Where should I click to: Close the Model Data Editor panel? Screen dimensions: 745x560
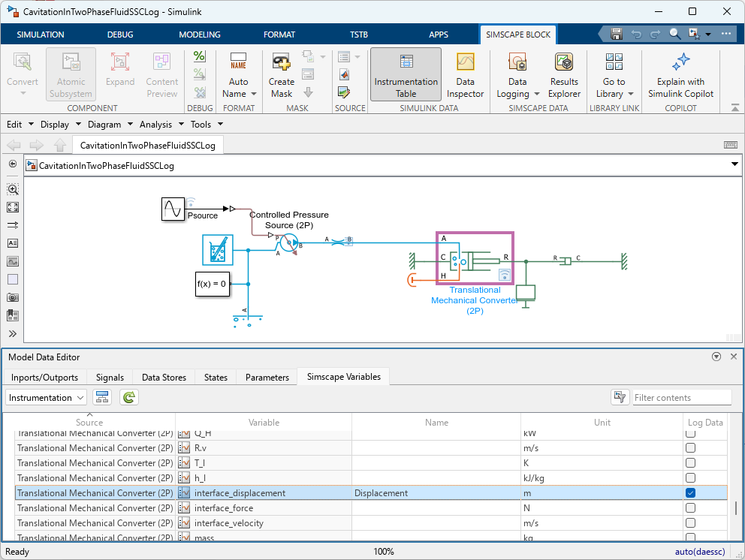734,357
